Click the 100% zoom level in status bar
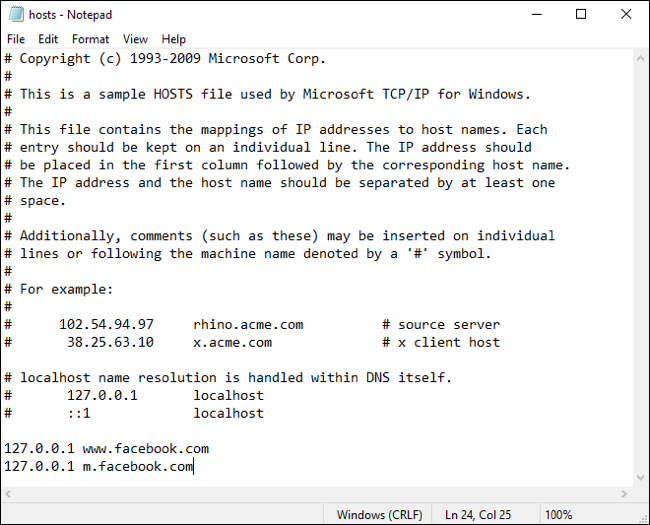 tap(559, 515)
